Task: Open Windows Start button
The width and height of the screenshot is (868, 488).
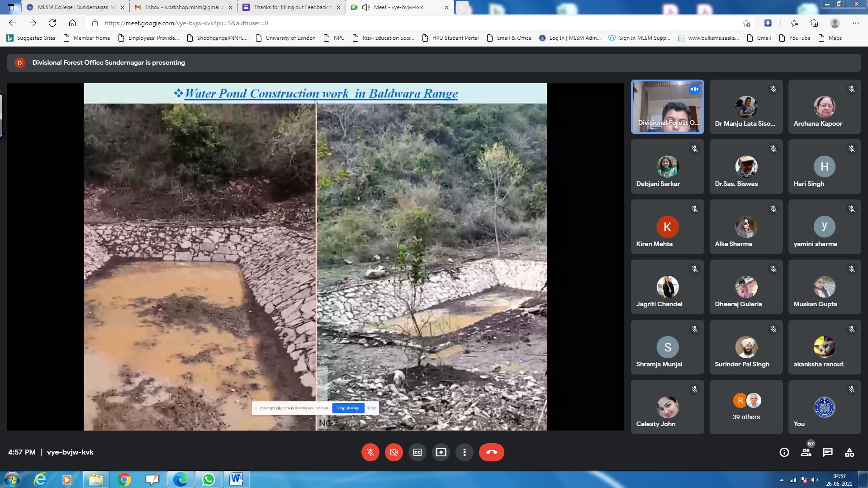Action: pyautogui.click(x=12, y=479)
